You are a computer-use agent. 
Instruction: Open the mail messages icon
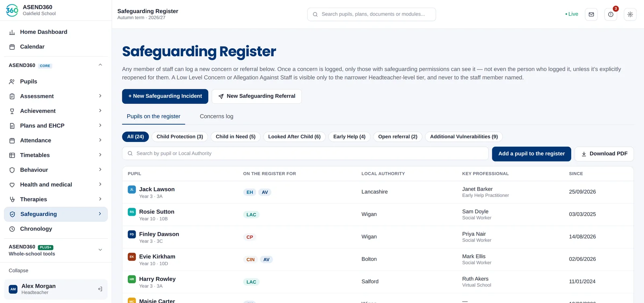tap(591, 14)
